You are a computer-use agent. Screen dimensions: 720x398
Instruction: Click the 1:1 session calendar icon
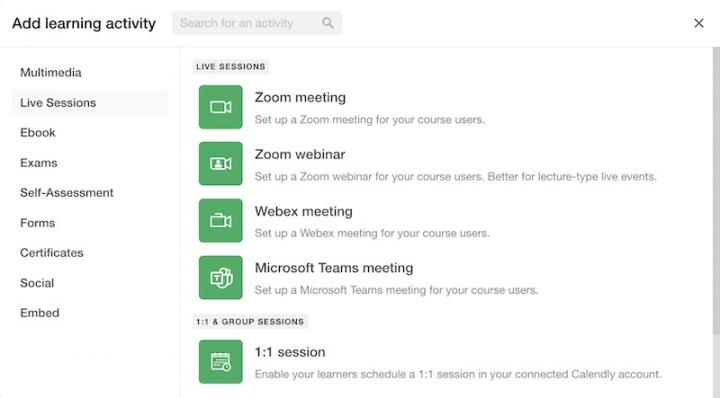click(220, 362)
